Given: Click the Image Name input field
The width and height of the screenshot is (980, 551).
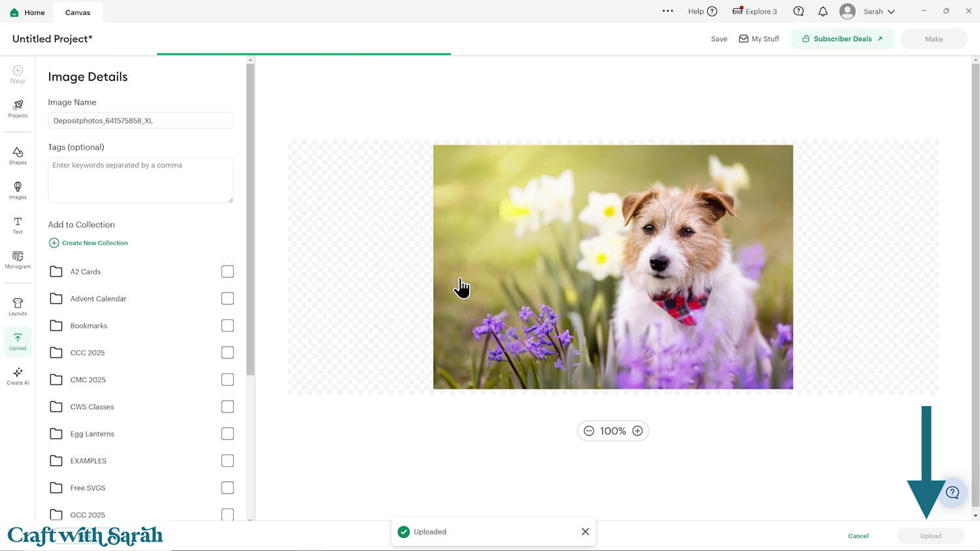Looking at the screenshot, I should [x=140, y=121].
